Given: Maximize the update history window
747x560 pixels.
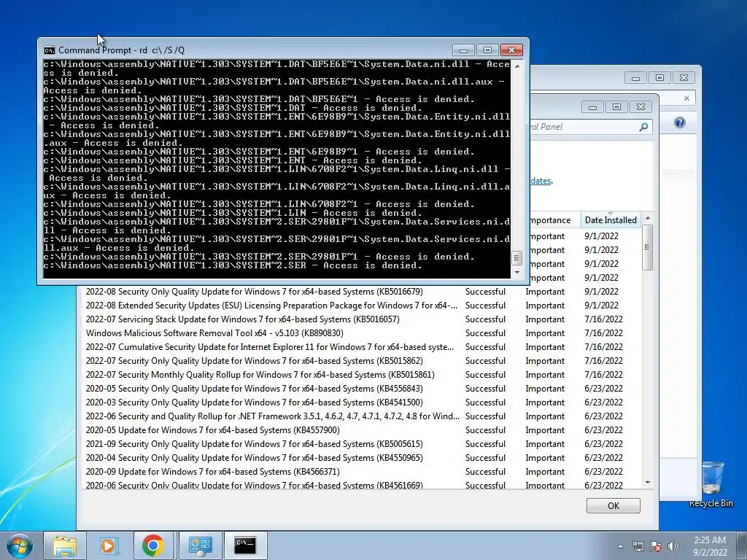Looking at the screenshot, I should (616, 106).
